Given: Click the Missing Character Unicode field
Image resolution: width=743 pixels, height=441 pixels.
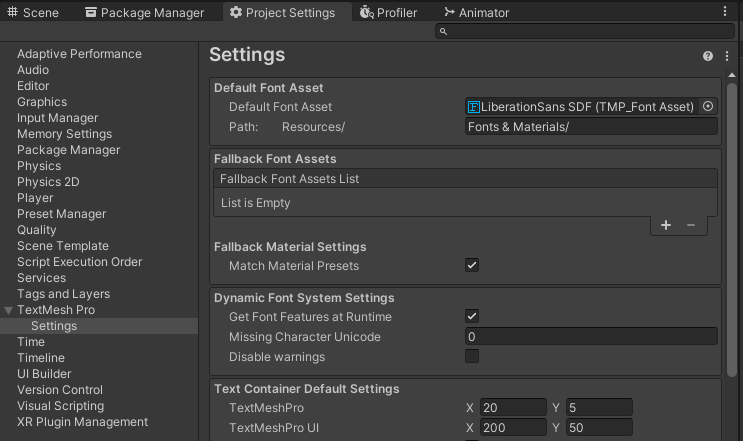Looking at the screenshot, I should [591, 337].
